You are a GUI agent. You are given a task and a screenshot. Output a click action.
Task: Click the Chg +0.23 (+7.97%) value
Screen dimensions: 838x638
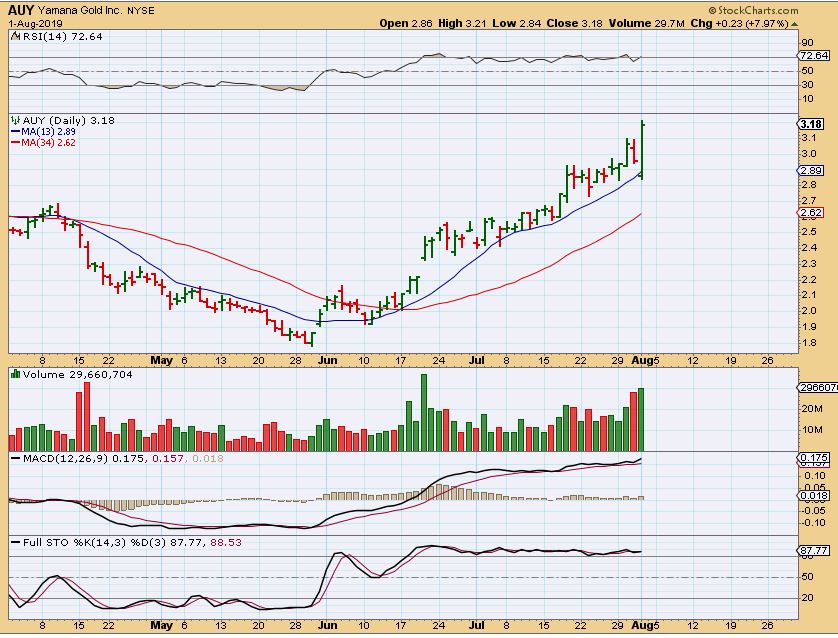click(x=740, y=24)
